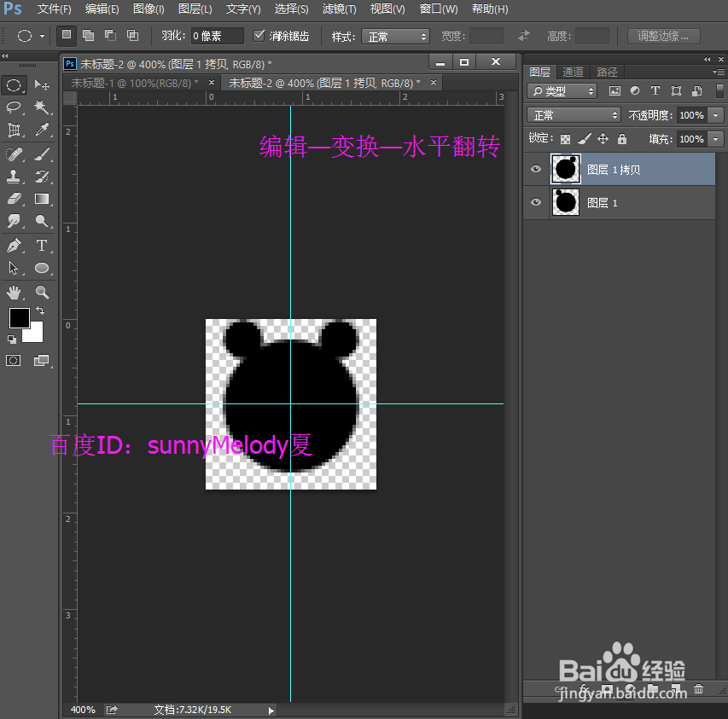Image resolution: width=728 pixels, height=719 pixels.
Task: Select the Crop tool
Action: point(14,130)
